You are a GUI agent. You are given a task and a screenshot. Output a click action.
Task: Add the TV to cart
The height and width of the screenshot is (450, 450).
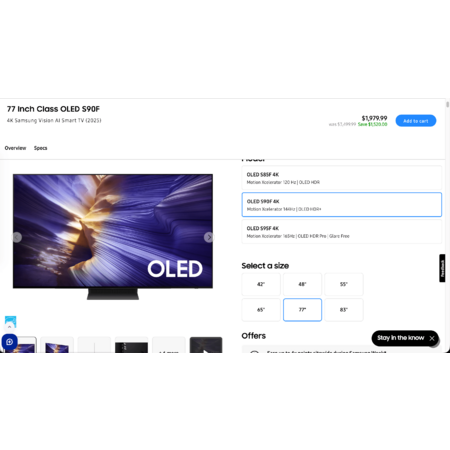click(x=416, y=121)
